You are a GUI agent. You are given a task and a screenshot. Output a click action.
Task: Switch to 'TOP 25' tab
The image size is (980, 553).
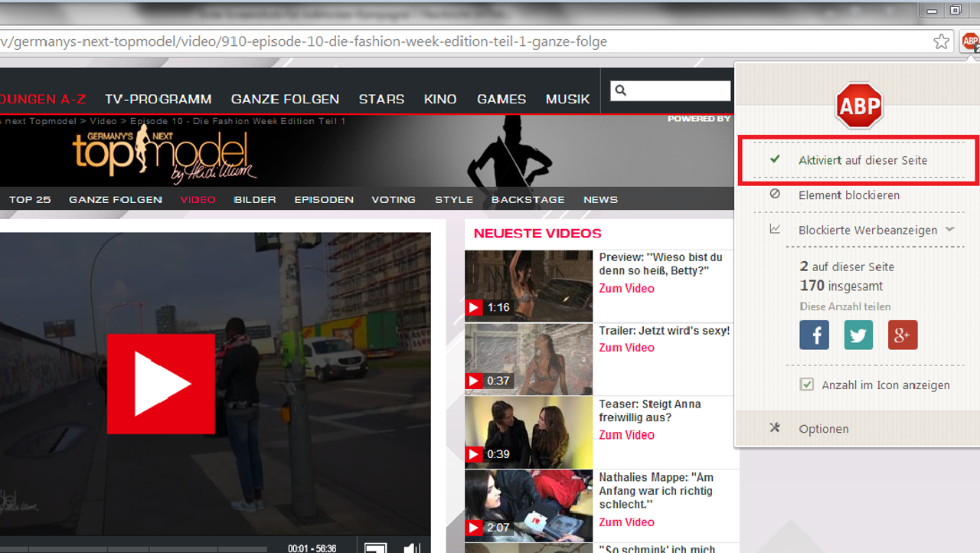[x=30, y=199]
